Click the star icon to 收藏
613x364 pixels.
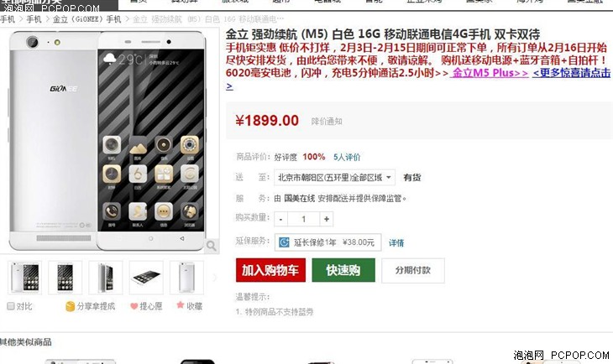coord(181,305)
